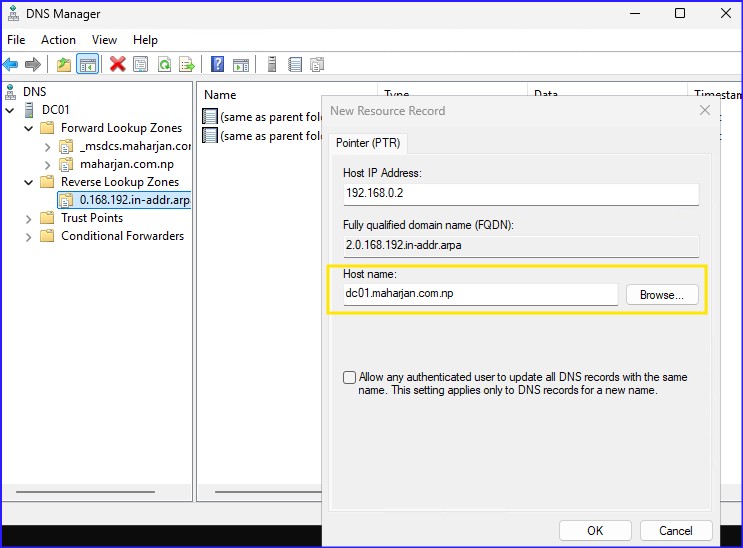Enable 'Allow any authenticated user' checkbox
This screenshot has height=548, width=743.
pyautogui.click(x=349, y=378)
